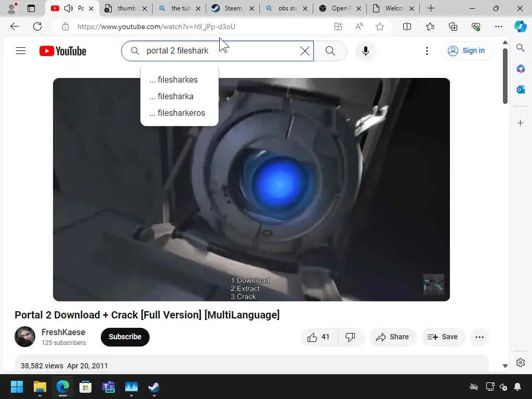Click the browser address bar URL
Image resolution: width=532 pixels, height=399 pixels.
coord(156,26)
